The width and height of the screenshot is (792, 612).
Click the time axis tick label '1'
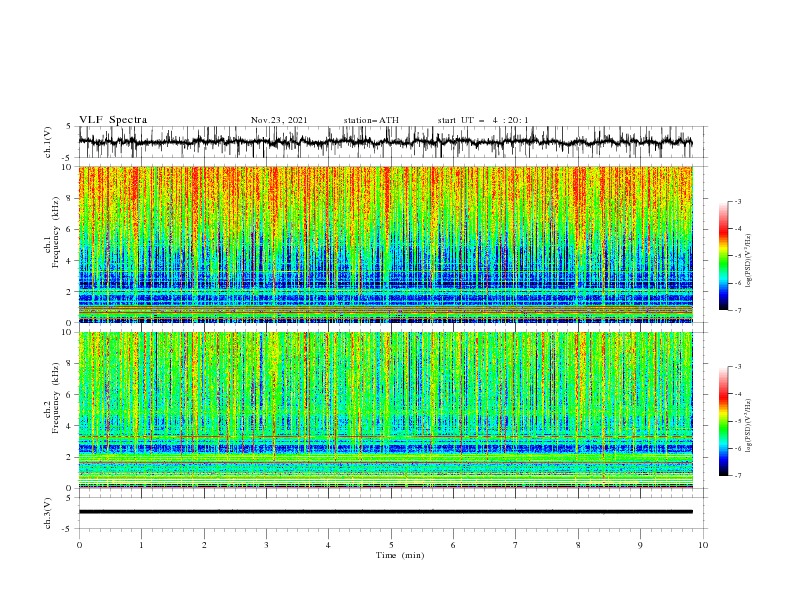coord(141,545)
